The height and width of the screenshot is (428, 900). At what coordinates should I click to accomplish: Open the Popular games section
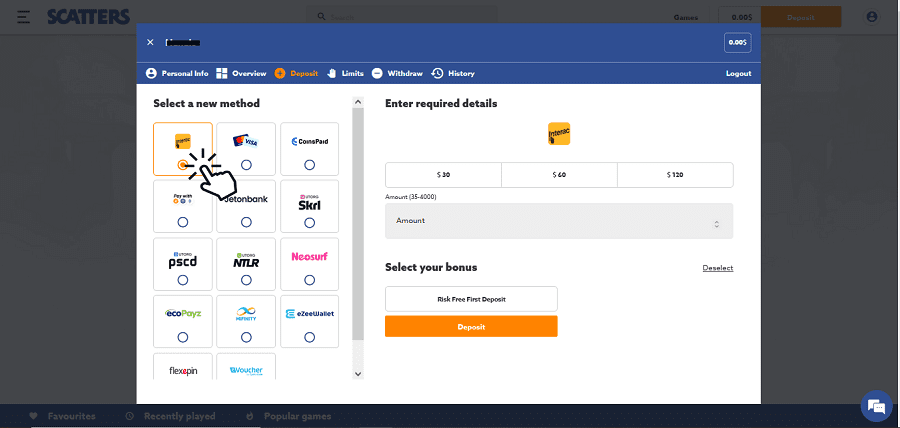coord(289,416)
